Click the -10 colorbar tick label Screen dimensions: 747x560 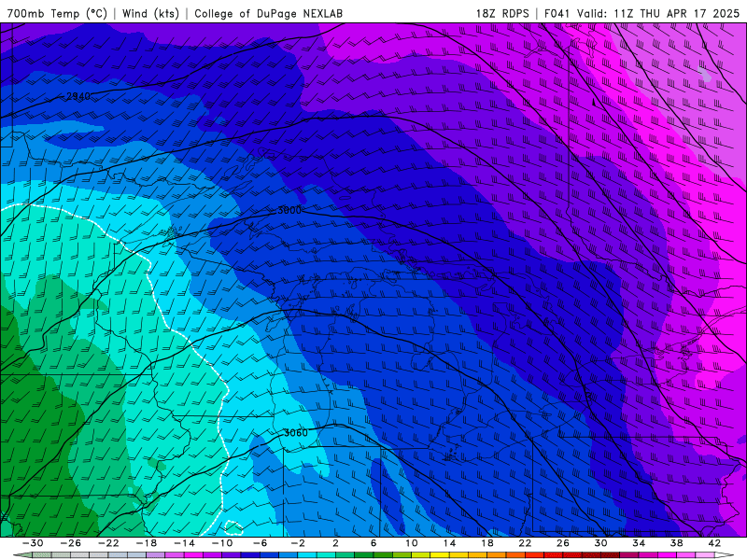222,543
